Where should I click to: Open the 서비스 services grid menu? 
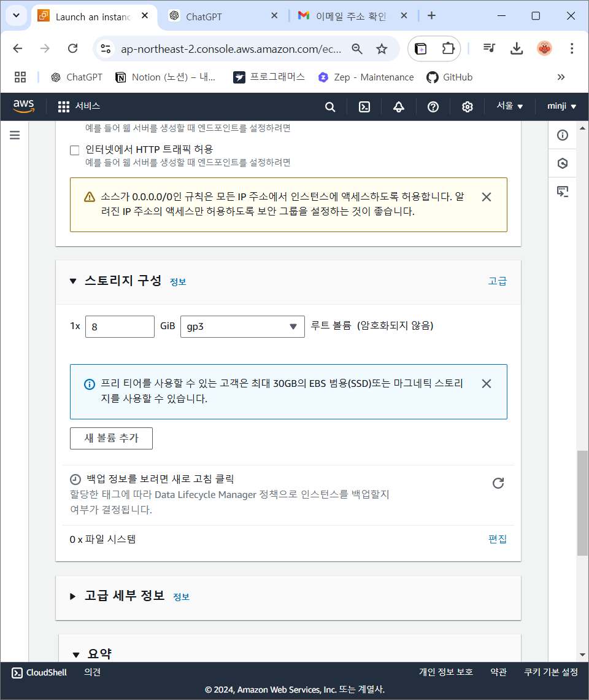[x=79, y=106]
